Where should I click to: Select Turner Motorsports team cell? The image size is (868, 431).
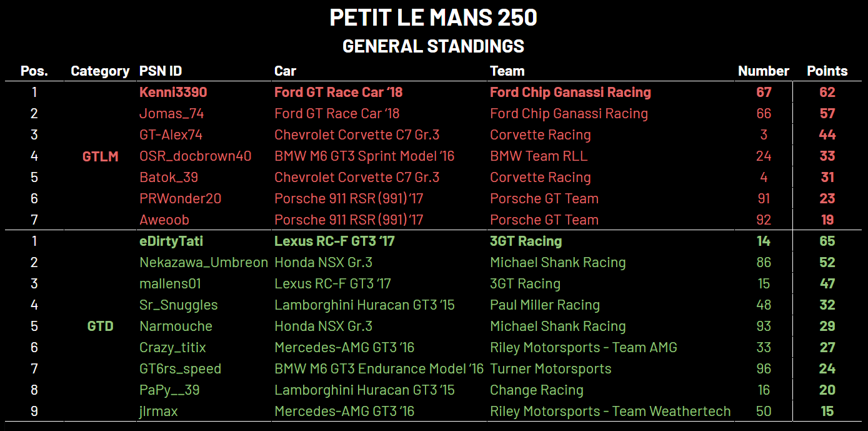point(551,368)
